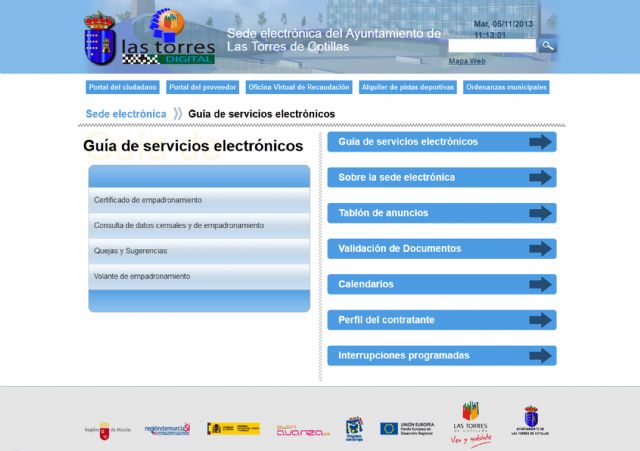Click the arrow beside Calendarios
The width and height of the screenshot is (640, 451).
[540, 284]
